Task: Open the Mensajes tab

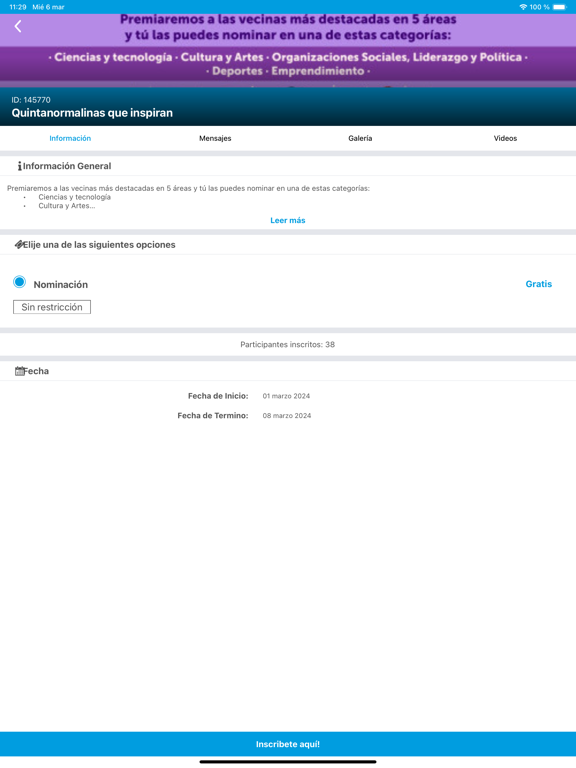Action: [215, 138]
